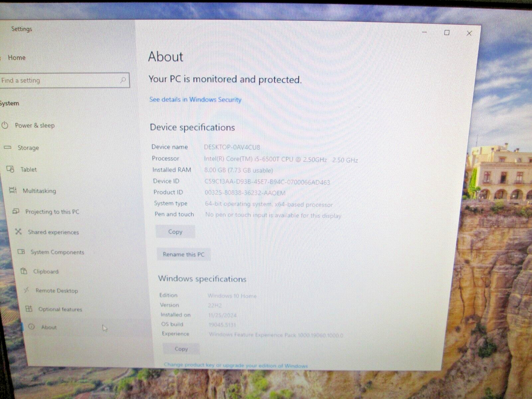Viewport: 532px width, 399px height.
Task: Select the Clipboard icon in sidebar
Action: coord(24,271)
